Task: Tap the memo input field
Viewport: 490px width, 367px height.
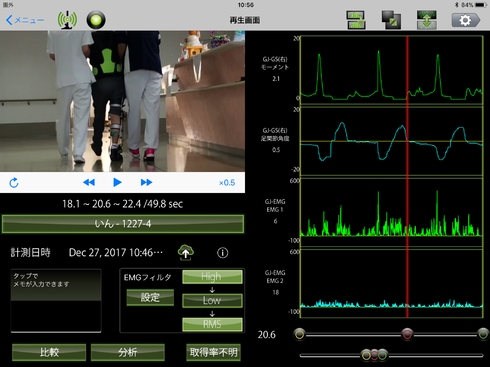Action: 56,301
